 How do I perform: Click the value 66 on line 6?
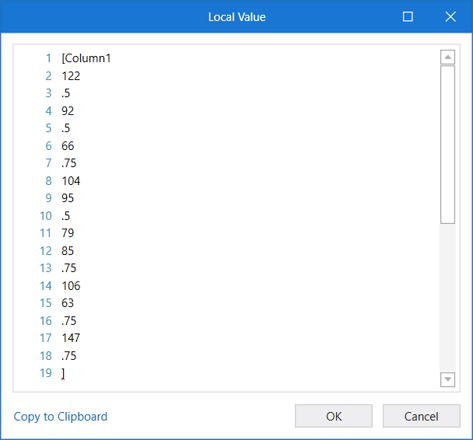tap(68, 146)
